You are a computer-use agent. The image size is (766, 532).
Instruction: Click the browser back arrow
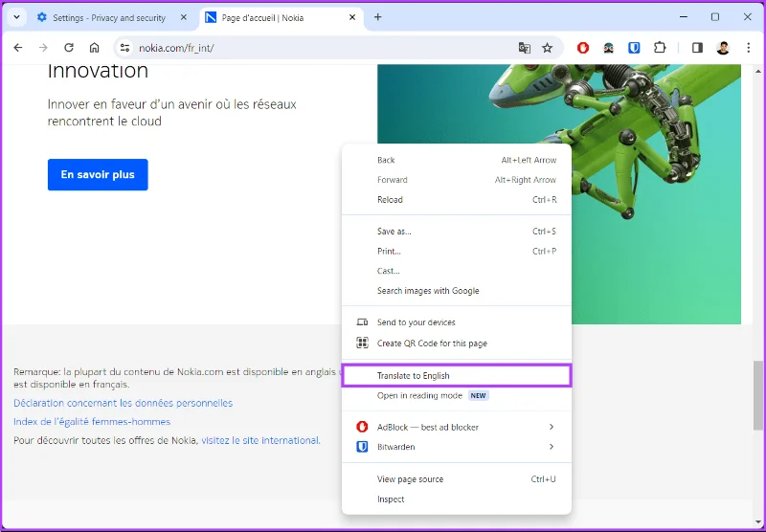(18, 48)
